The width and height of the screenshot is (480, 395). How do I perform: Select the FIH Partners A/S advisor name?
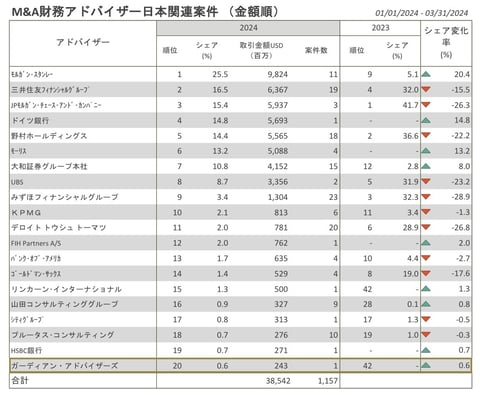(36, 243)
